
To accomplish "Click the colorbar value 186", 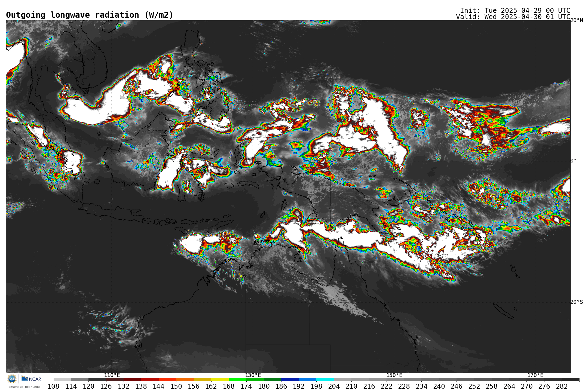I will 281,386.
